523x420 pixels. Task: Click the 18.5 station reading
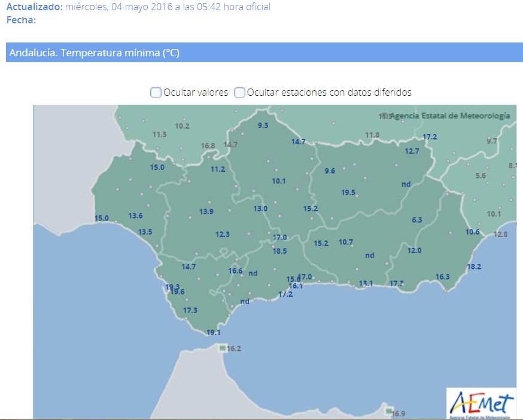[x=280, y=251]
